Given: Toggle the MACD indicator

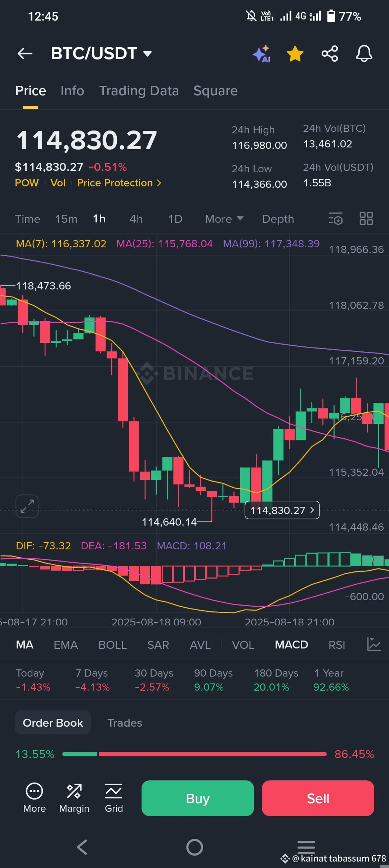Looking at the screenshot, I should pyautogui.click(x=291, y=645).
